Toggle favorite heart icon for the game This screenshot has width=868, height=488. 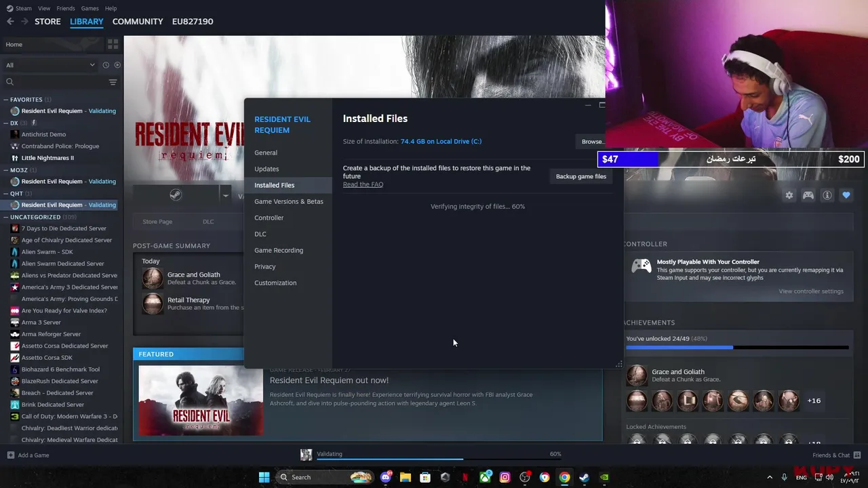pyautogui.click(x=846, y=195)
